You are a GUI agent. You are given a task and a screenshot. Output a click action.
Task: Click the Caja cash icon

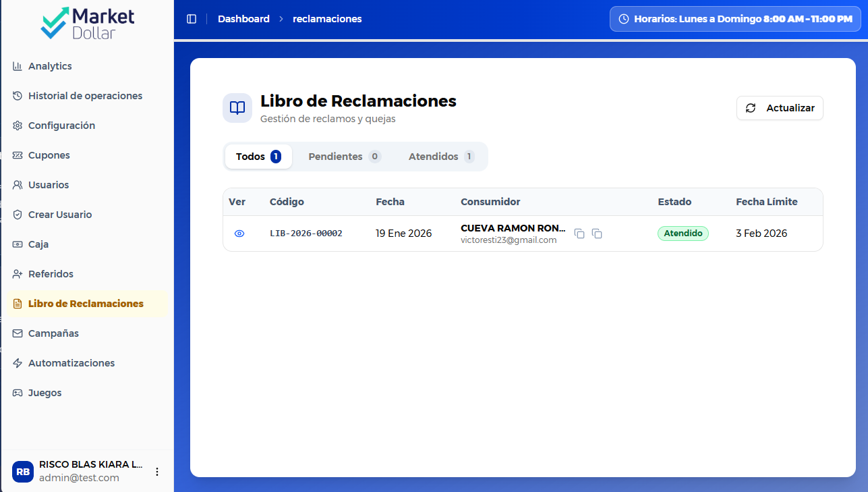coord(18,244)
